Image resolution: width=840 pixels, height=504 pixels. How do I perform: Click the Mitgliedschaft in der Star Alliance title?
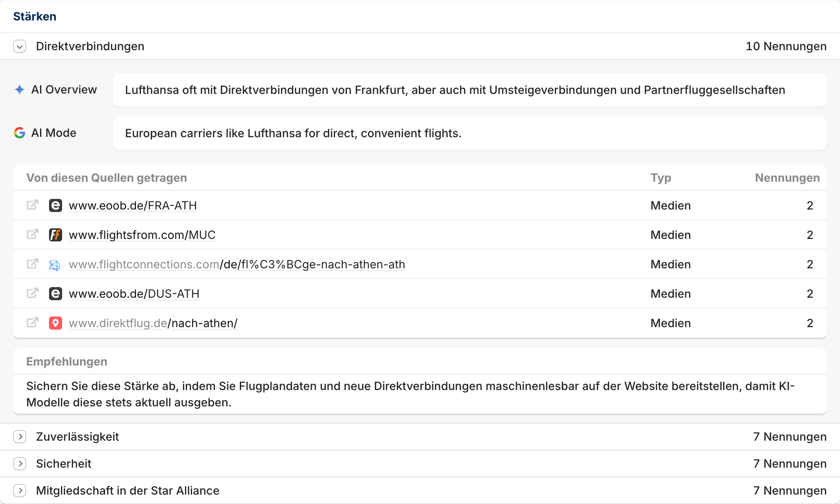128,491
